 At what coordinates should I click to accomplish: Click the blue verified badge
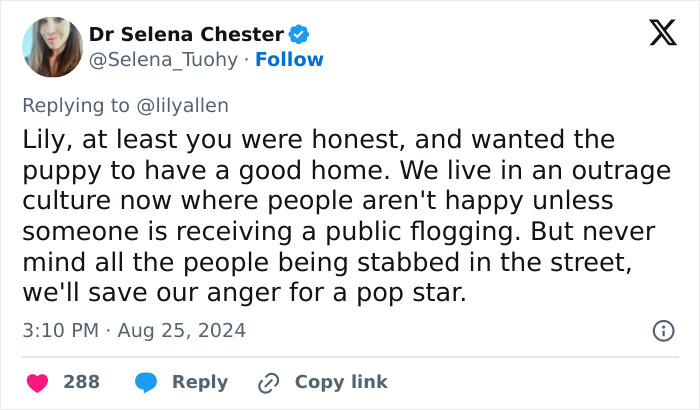pos(298,34)
